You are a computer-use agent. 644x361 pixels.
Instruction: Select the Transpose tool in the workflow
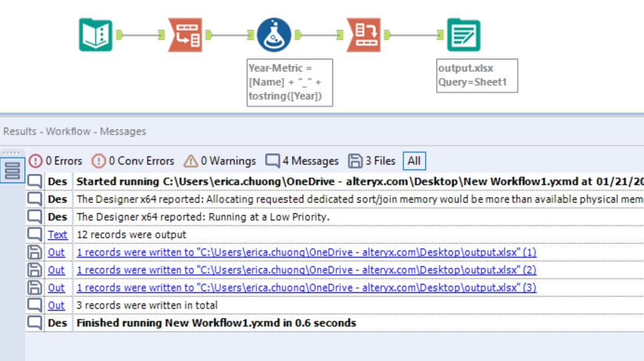pyautogui.click(x=186, y=34)
